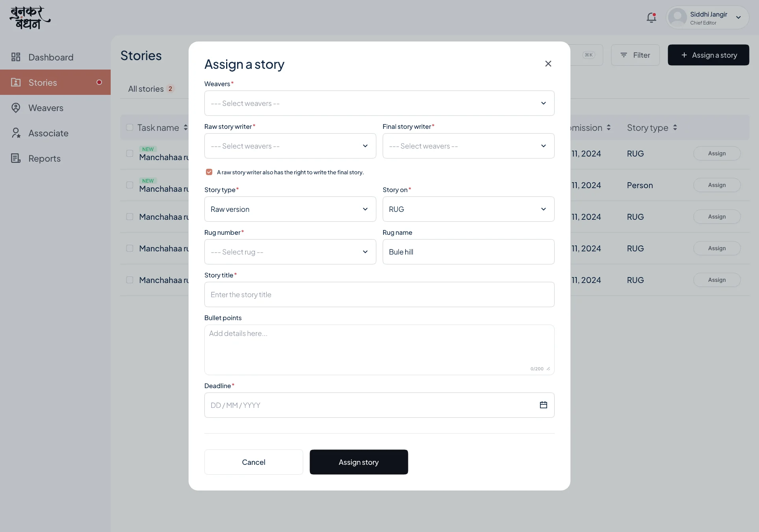Expand the user account menu chevron
The height and width of the screenshot is (532, 759).
click(x=738, y=17)
